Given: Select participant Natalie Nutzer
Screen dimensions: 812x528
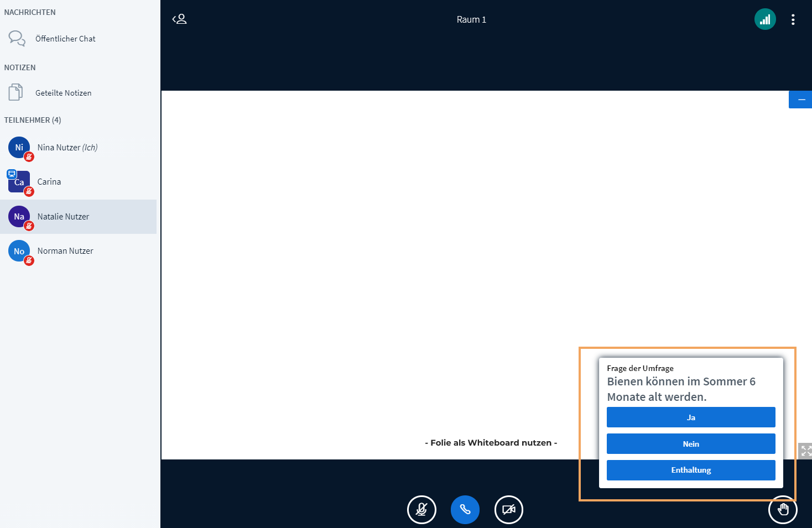Looking at the screenshot, I should coord(63,217).
